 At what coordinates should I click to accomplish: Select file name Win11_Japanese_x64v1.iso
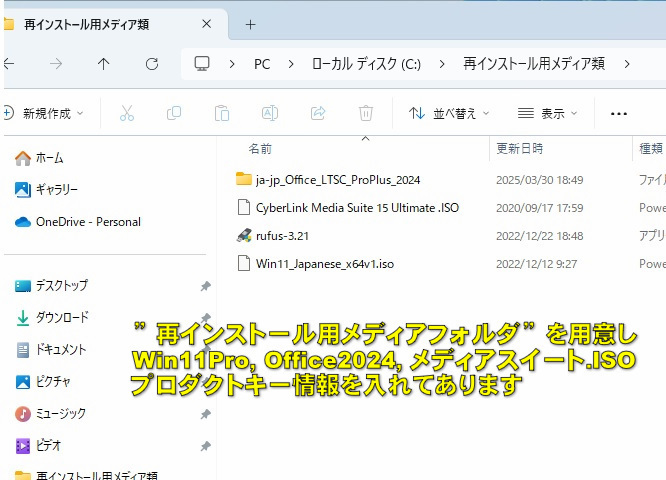(x=325, y=264)
